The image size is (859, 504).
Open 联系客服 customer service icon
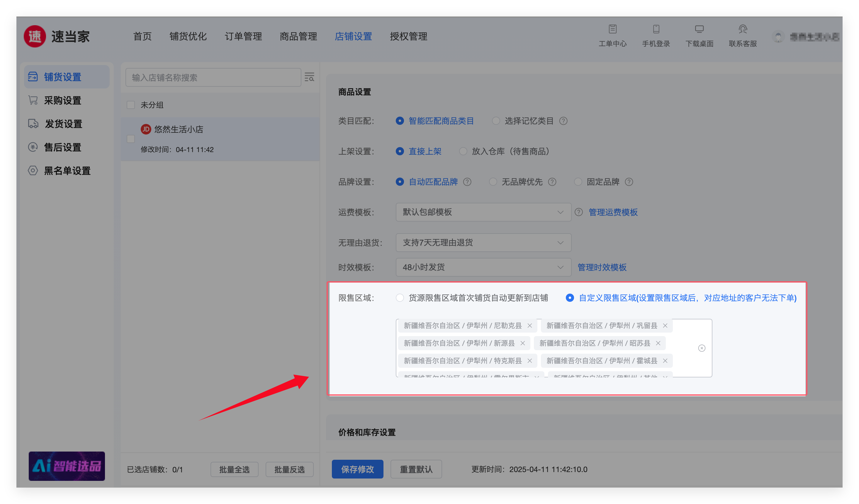click(x=742, y=29)
